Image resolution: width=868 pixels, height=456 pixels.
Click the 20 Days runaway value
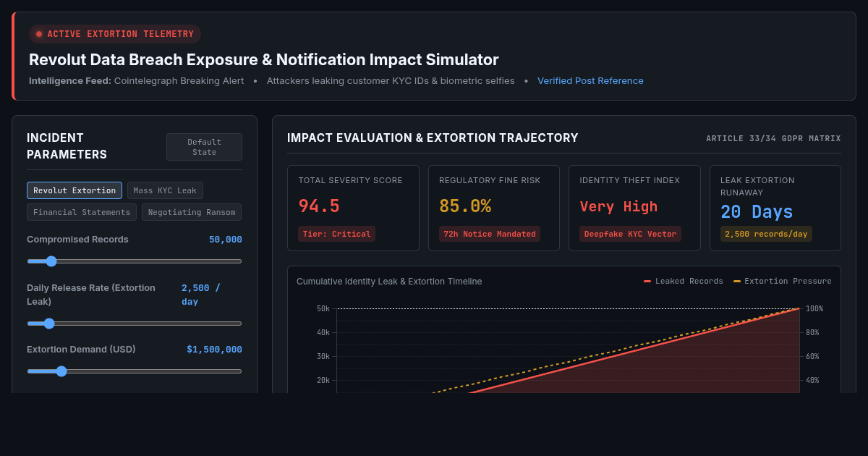click(x=757, y=212)
